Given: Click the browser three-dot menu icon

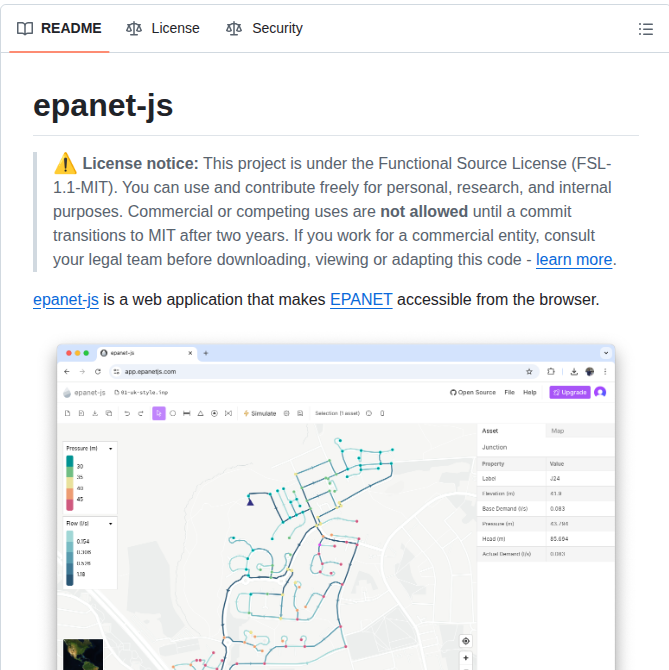Looking at the screenshot, I should pyautogui.click(x=605, y=371).
